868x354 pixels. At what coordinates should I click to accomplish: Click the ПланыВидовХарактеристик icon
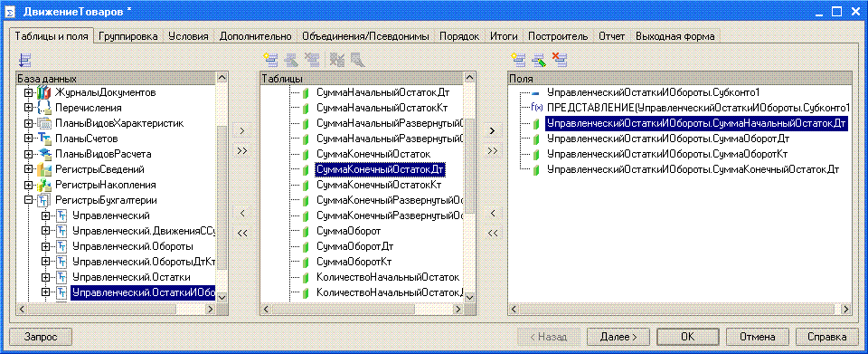[x=44, y=123]
